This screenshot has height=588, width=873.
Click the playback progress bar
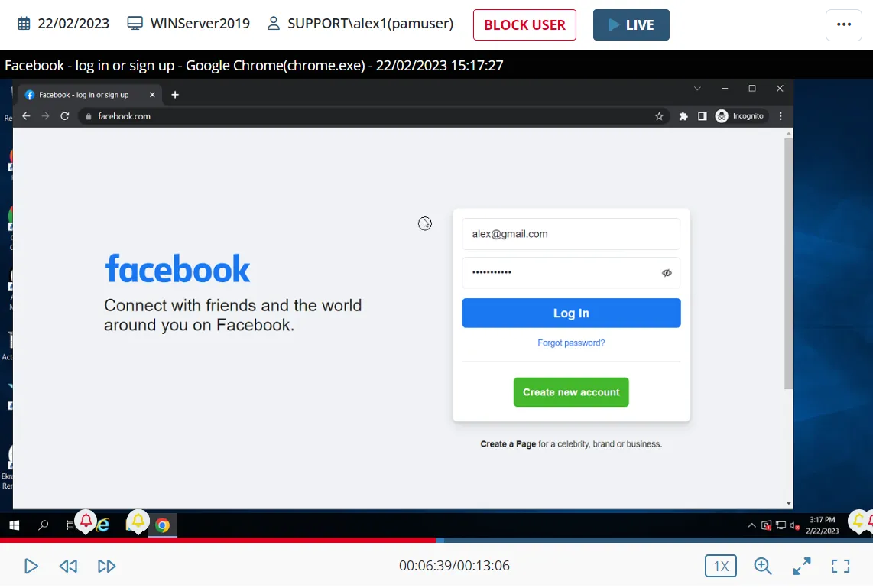coord(436,540)
